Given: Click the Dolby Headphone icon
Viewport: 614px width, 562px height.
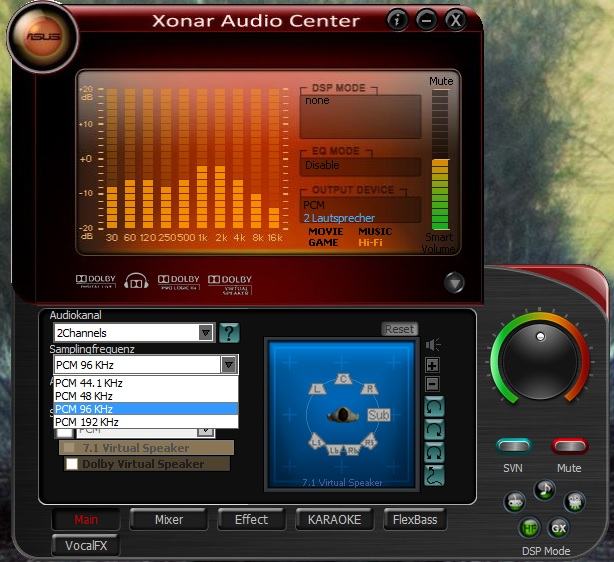Looking at the screenshot, I should 136,281.
